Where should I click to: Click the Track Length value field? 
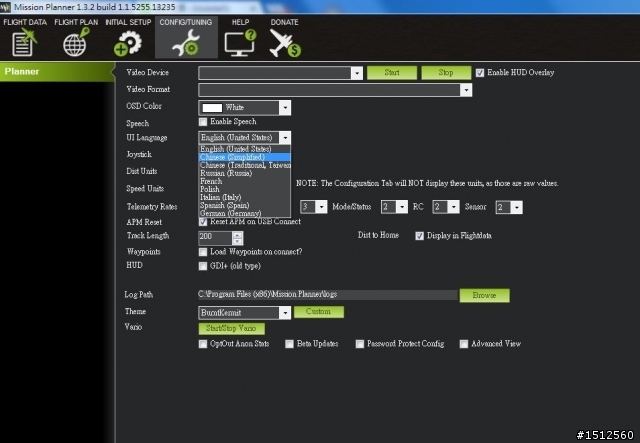pyautogui.click(x=215, y=238)
